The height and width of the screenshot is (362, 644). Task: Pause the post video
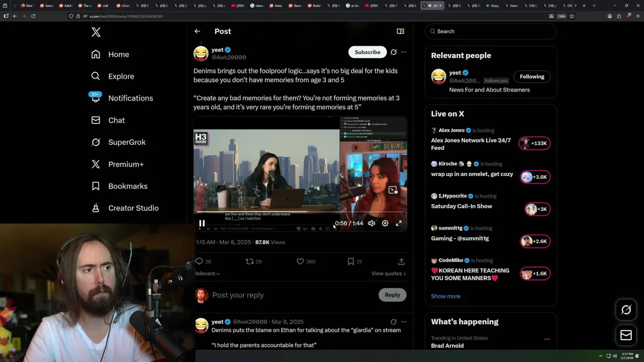pos(202,223)
